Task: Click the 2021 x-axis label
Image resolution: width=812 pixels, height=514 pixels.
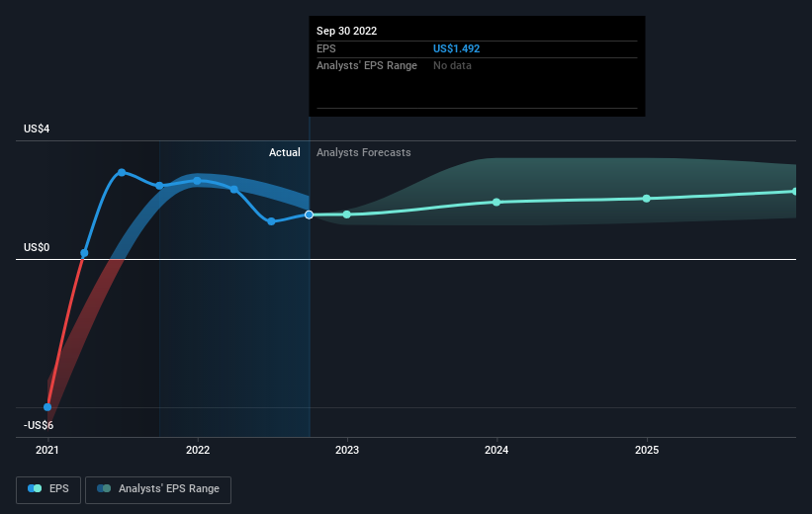Action: [x=47, y=450]
